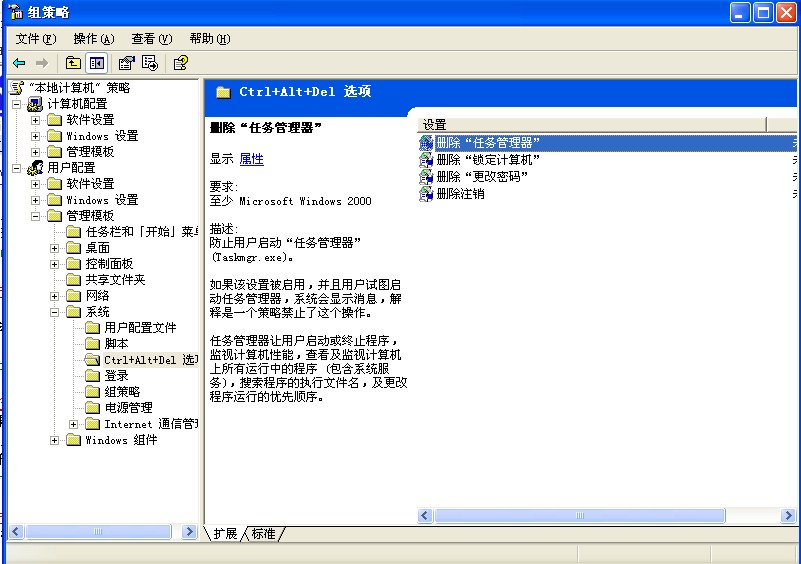
Task: Click the folder icon beside 网络
Action: [74, 296]
